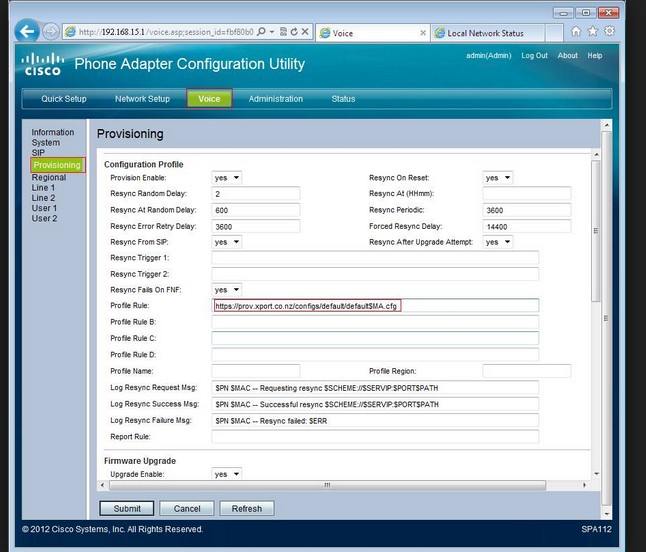The width and height of the screenshot is (646, 552).
Task: Click the Help link
Action: pyautogui.click(x=595, y=56)
